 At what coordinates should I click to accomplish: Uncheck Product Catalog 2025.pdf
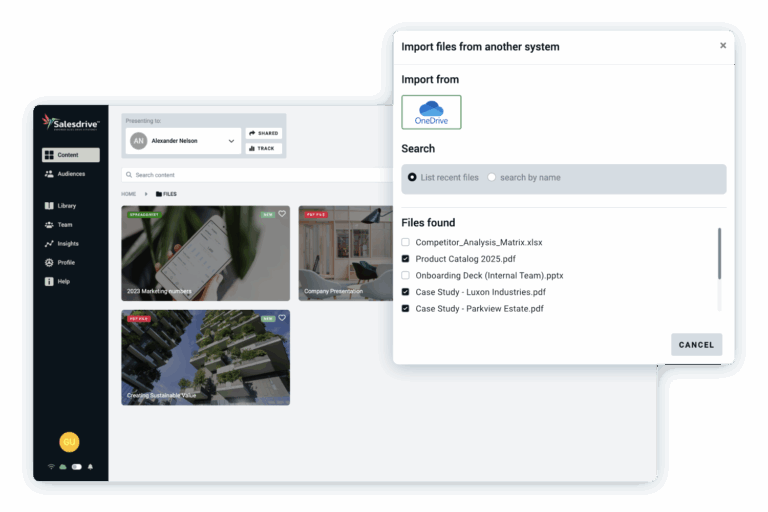[406, 259]
